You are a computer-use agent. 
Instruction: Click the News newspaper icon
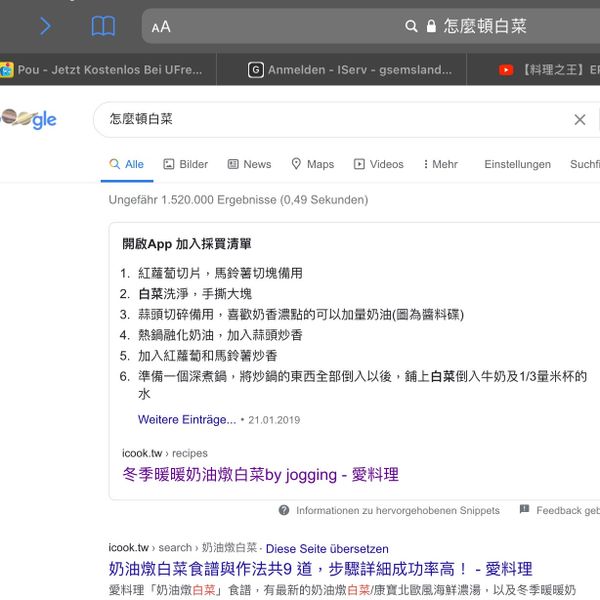[x=233, y=164]
